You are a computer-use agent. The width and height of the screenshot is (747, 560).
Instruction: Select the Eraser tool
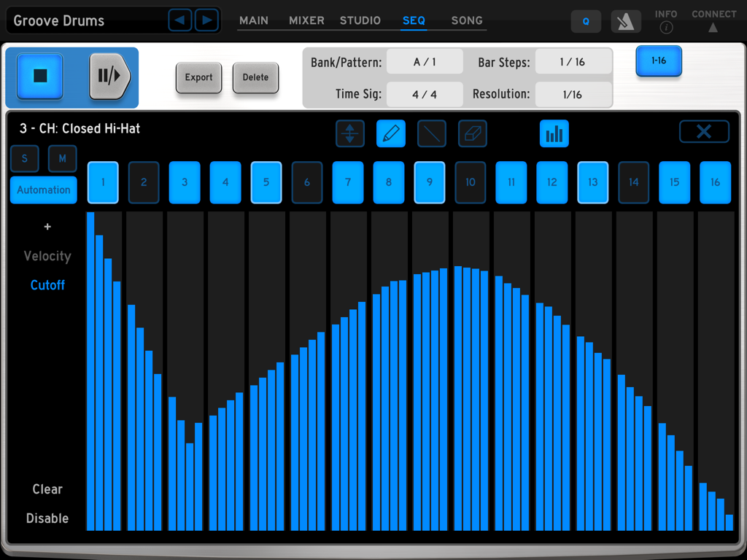click(x=473, y=133)
